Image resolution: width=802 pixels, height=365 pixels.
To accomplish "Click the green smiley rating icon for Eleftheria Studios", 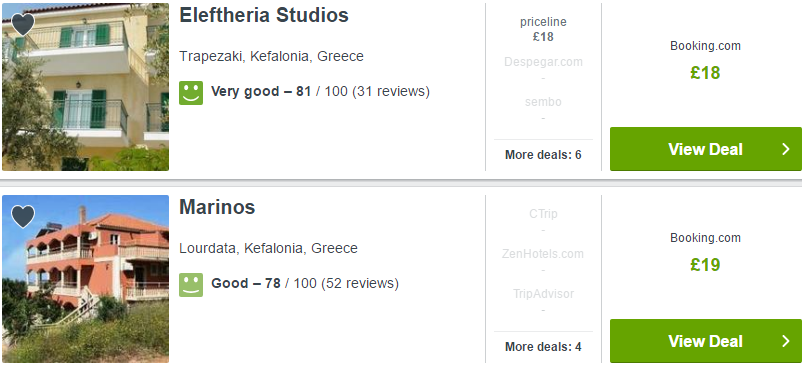I will click(191, 93).
